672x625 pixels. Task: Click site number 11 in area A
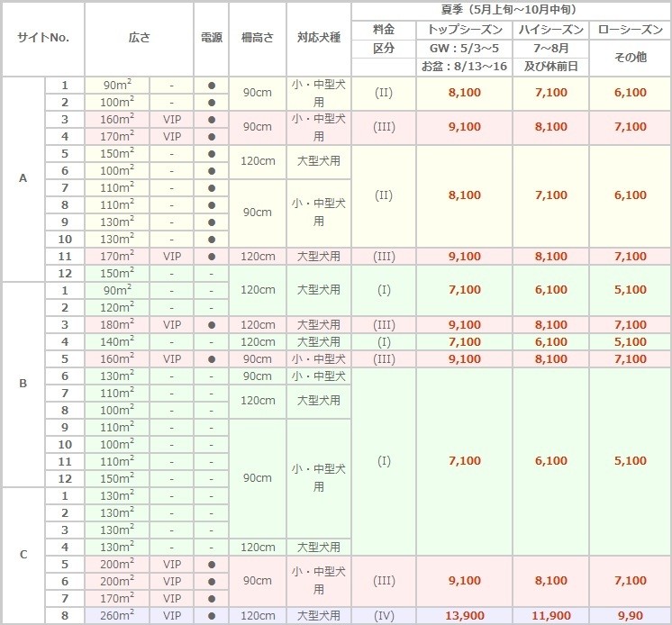[65, 256]
